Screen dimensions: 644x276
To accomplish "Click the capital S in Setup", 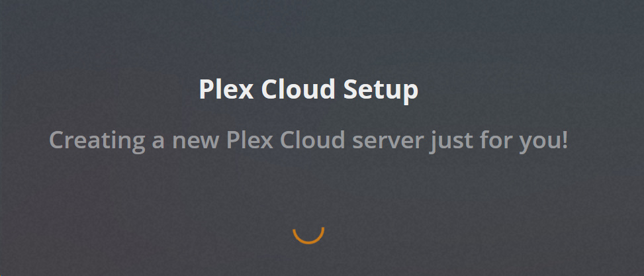I will (x=351, y=89).
